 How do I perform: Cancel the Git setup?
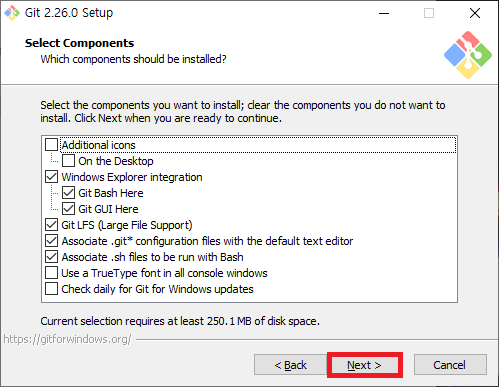[x=450, y=365]
